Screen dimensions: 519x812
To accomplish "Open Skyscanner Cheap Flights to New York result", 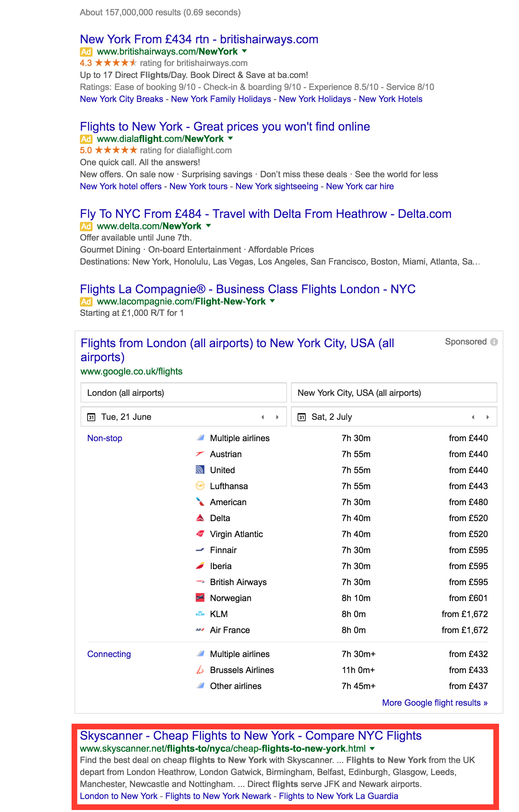I will pos(251,736).
